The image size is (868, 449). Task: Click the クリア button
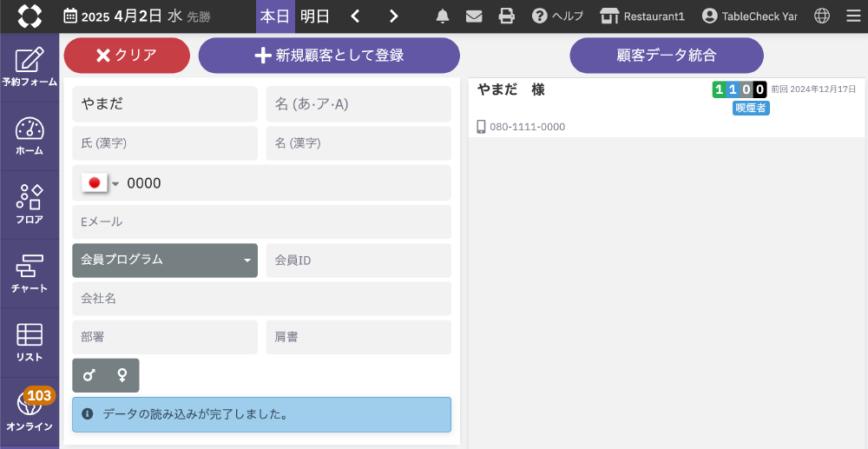click(x=127, y=56)
